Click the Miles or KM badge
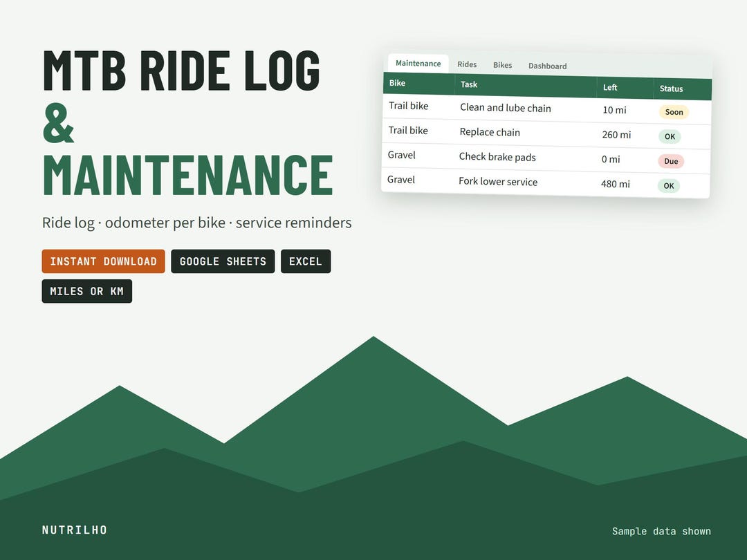 pos(87,291)
